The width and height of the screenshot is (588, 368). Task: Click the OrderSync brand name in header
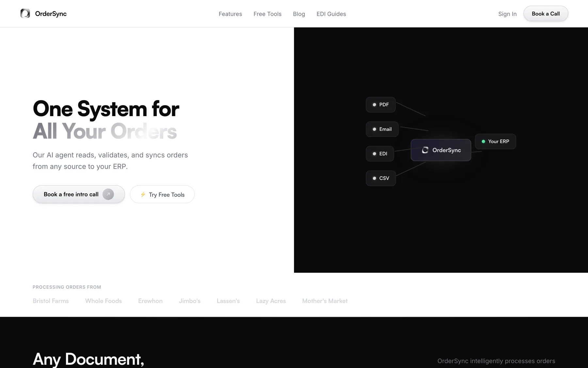[x=51, y=14]
